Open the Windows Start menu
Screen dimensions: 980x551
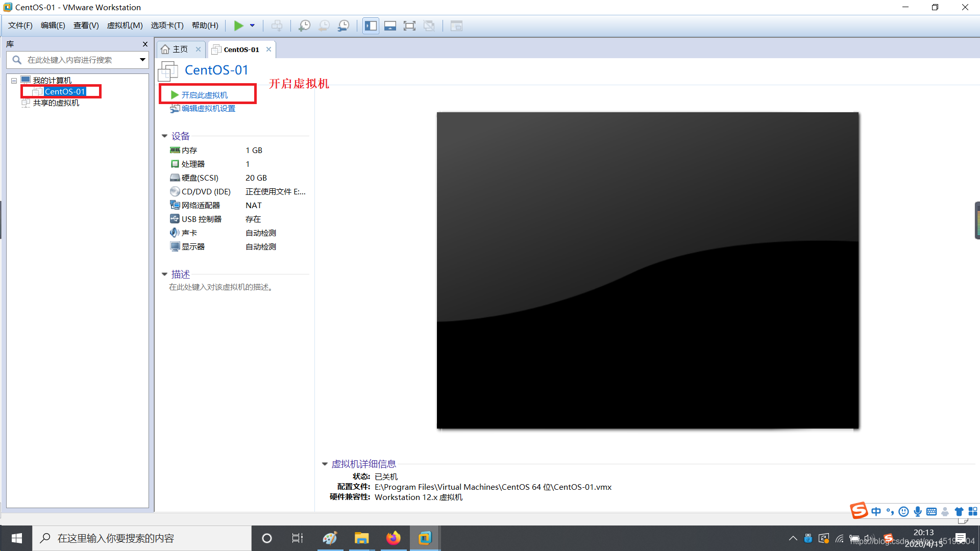tap(16, 538)
